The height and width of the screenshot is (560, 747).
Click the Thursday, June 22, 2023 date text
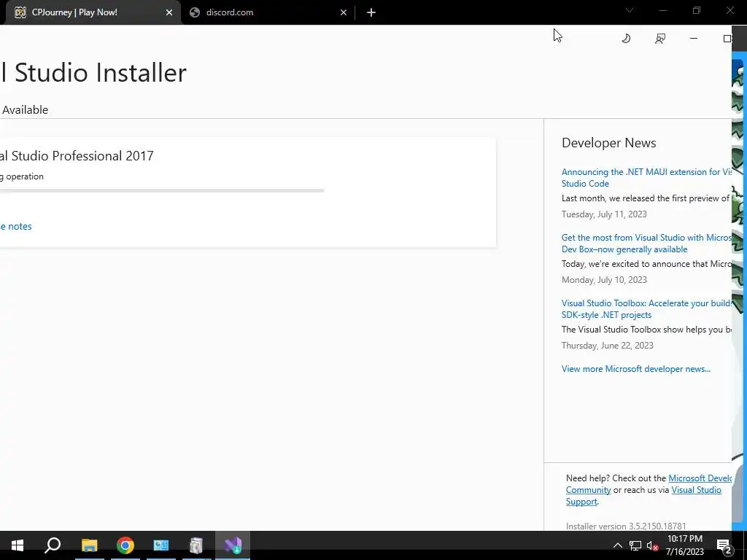point(608,346)
